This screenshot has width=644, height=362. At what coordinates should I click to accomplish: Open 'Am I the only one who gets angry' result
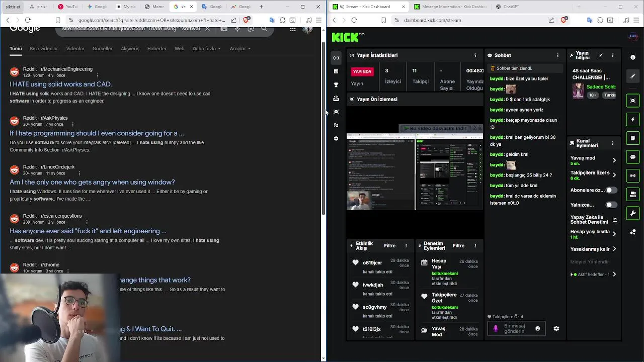tap(92, 182)
